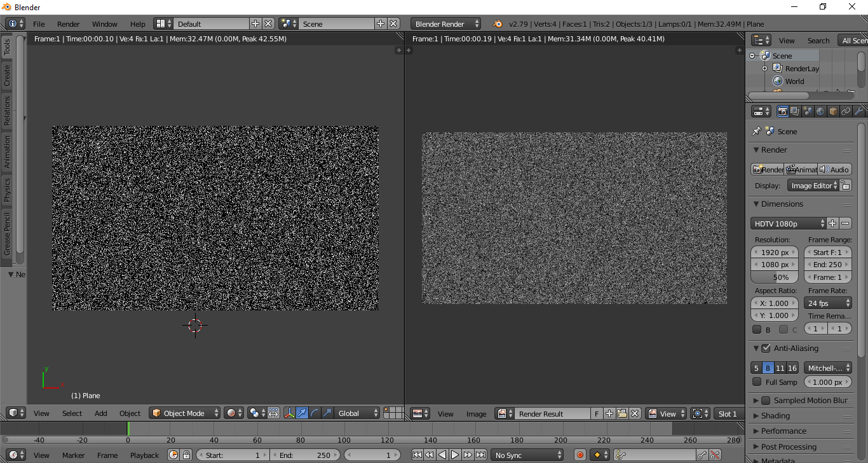
Task: Toggle proportional editing in viewport header
Action: point(273,413)
